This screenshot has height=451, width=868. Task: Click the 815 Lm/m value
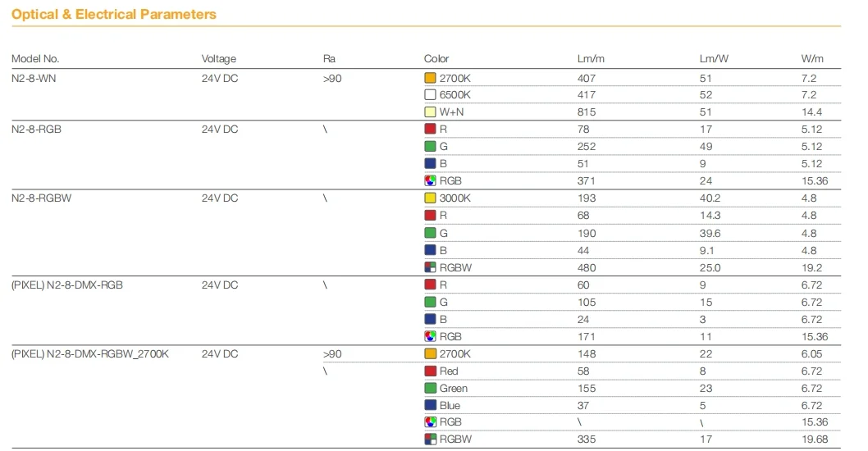[x=587, y=112]
